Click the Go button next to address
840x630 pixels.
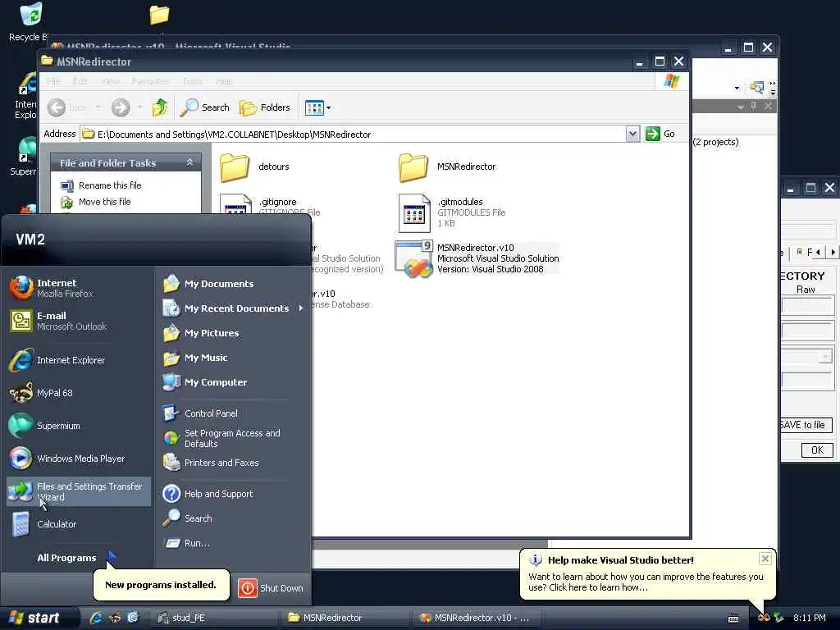point(660,134)
